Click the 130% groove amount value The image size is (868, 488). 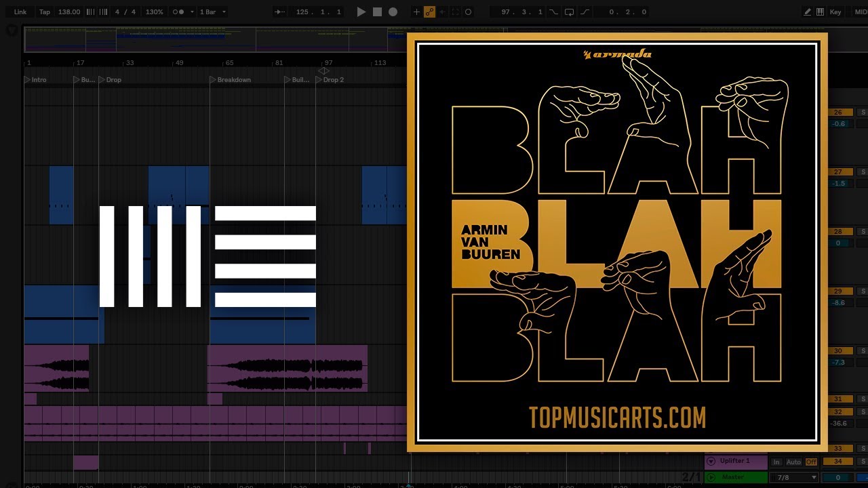(155, 12)
